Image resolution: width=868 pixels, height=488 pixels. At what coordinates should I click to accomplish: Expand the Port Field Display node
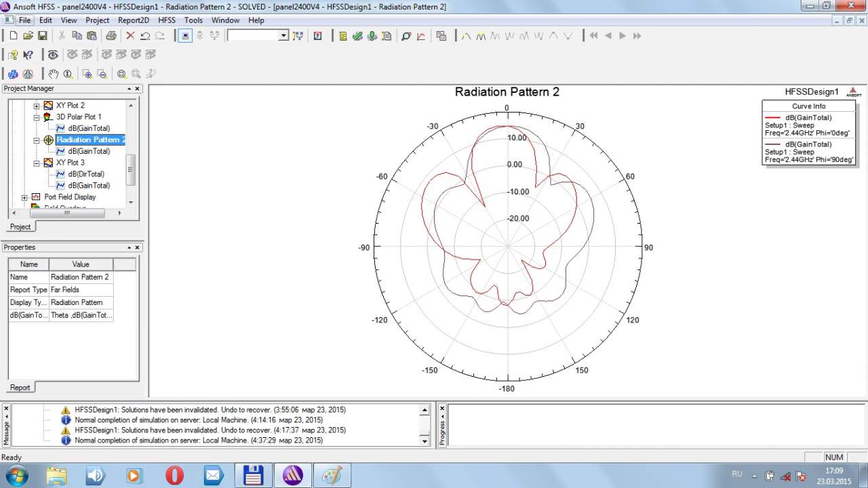point(24,197)
